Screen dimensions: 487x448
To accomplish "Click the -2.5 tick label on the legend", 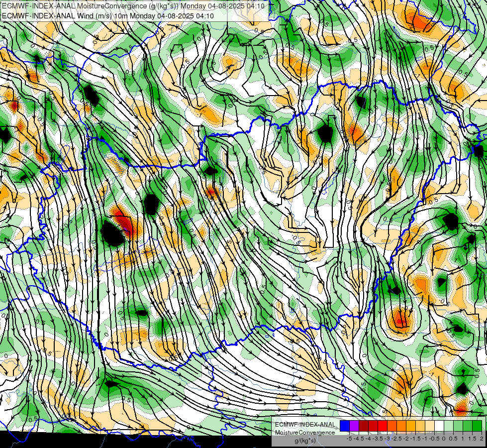I will coord(396,439).
